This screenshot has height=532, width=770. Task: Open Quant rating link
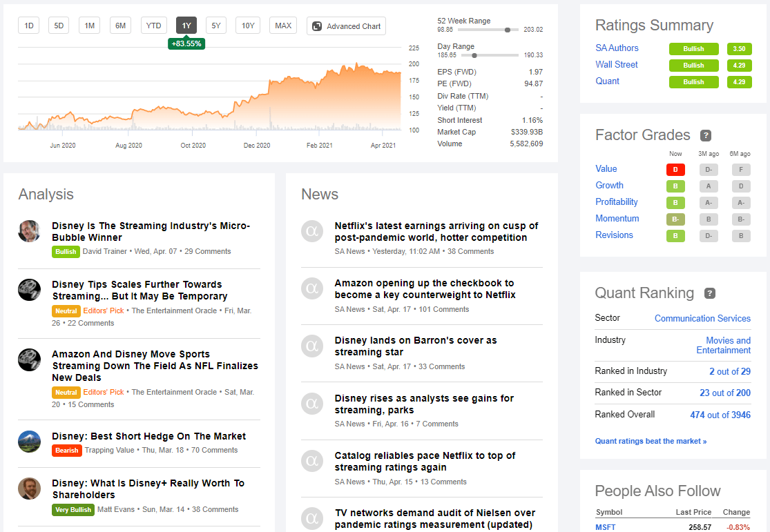(x=608, y=81)
